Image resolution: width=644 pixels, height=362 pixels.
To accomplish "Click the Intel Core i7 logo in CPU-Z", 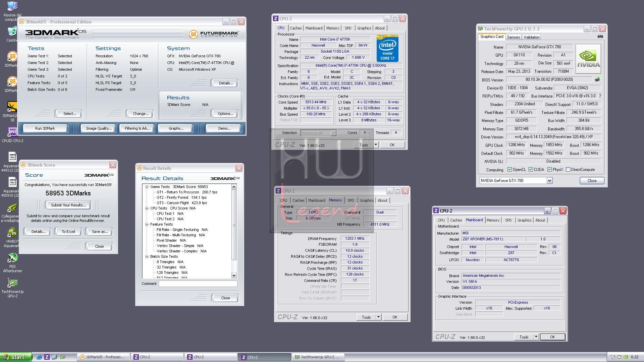I will point(387,49).
